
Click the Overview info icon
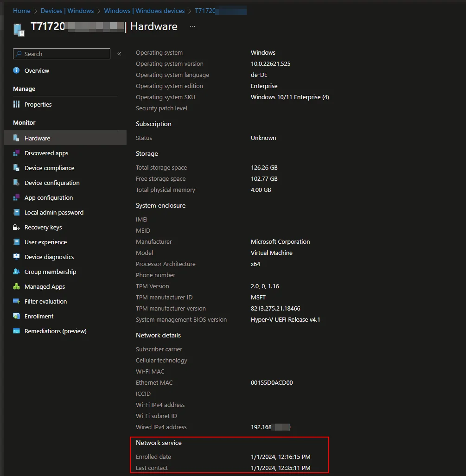pos(16,70)
